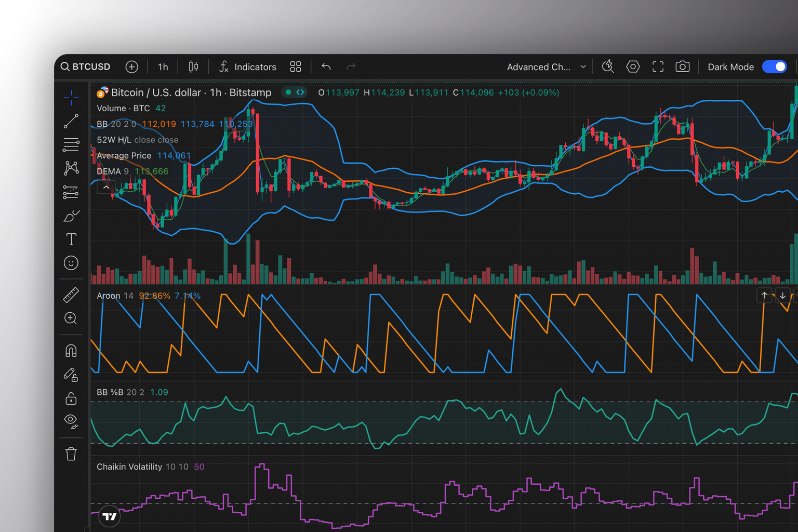Toggle stay in drawing mode

(x=71, y=375)
